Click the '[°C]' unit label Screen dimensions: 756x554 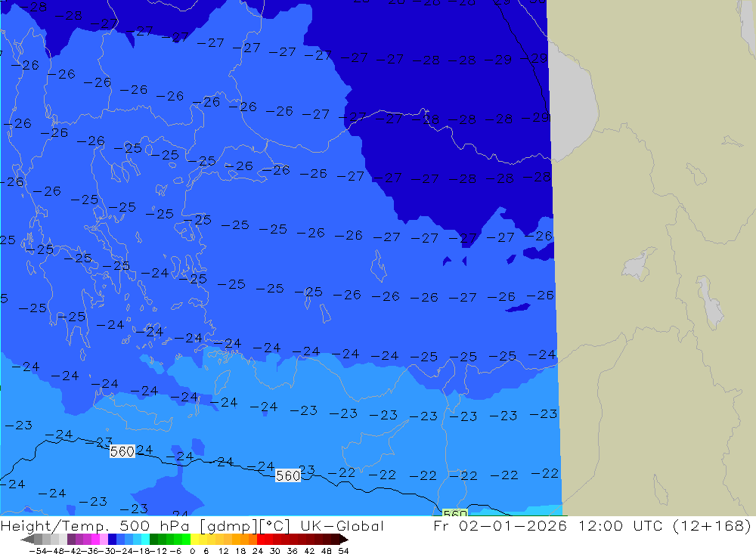tap(274, 526)
